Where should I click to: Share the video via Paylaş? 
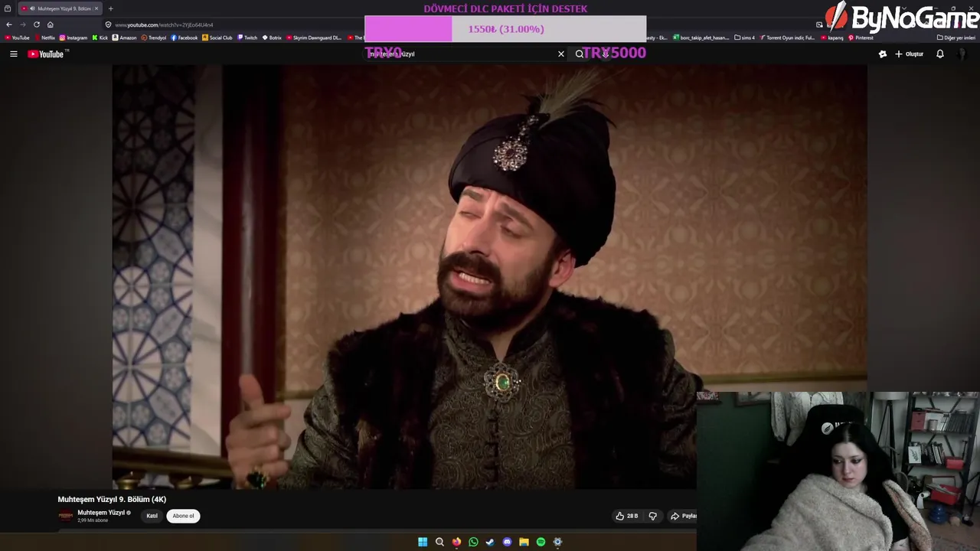click(684, 516)
